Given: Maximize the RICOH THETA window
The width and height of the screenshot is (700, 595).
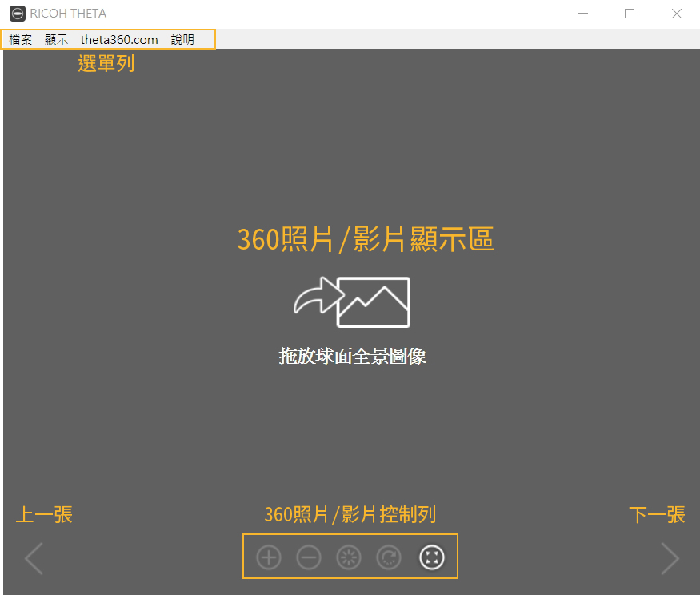Looking at the screenshot, I should [630, 14].
